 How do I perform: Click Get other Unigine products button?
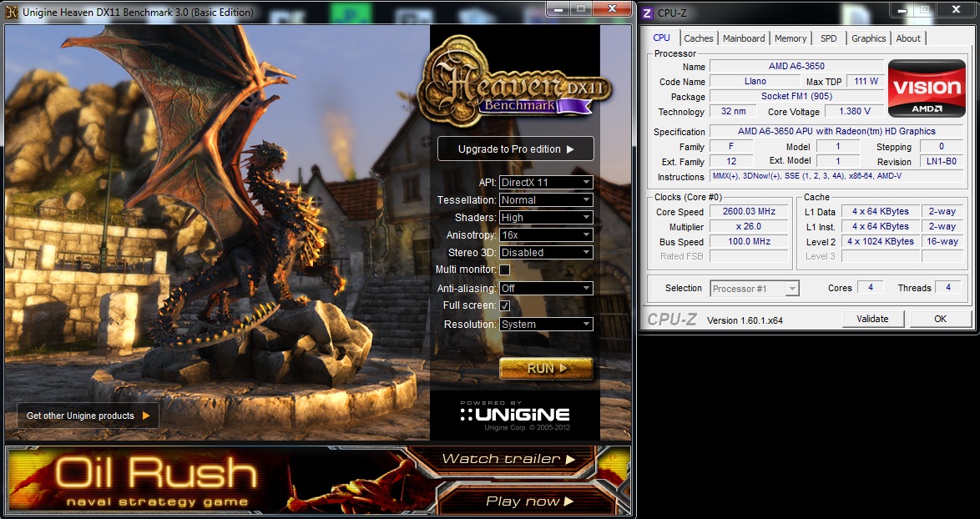coord(88,416)
